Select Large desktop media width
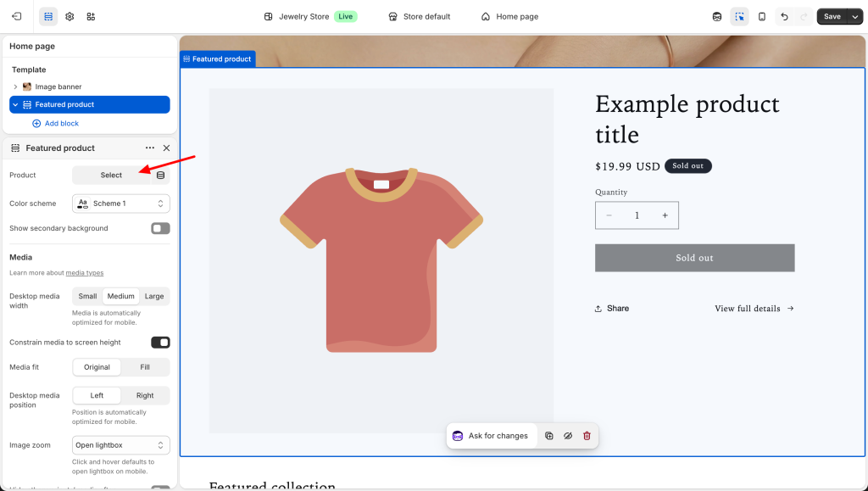Screen dimensions: 868x491 click(x=154, y=296)
